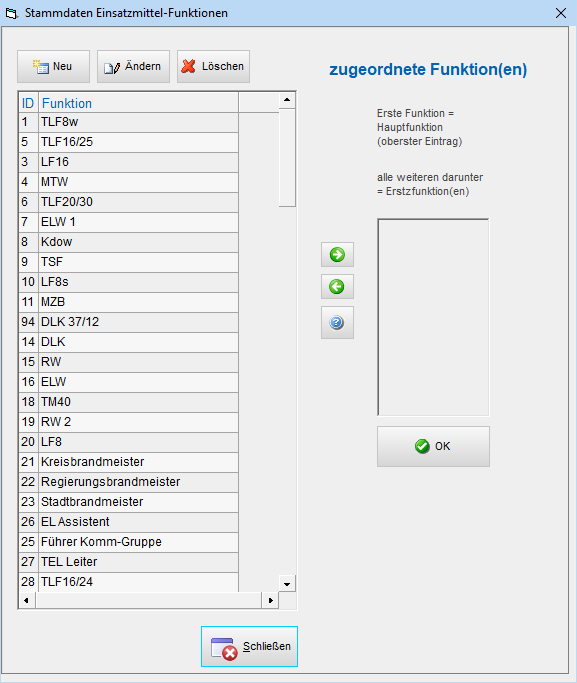This screenshot has height=683, width=577.
Task: Select the DLK 37/12 entry
Action: (128, 322)
